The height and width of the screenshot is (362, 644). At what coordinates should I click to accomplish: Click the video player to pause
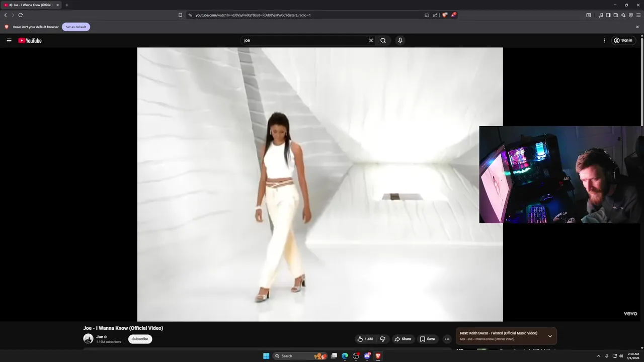pyautogui.click(x=320, y=184)
